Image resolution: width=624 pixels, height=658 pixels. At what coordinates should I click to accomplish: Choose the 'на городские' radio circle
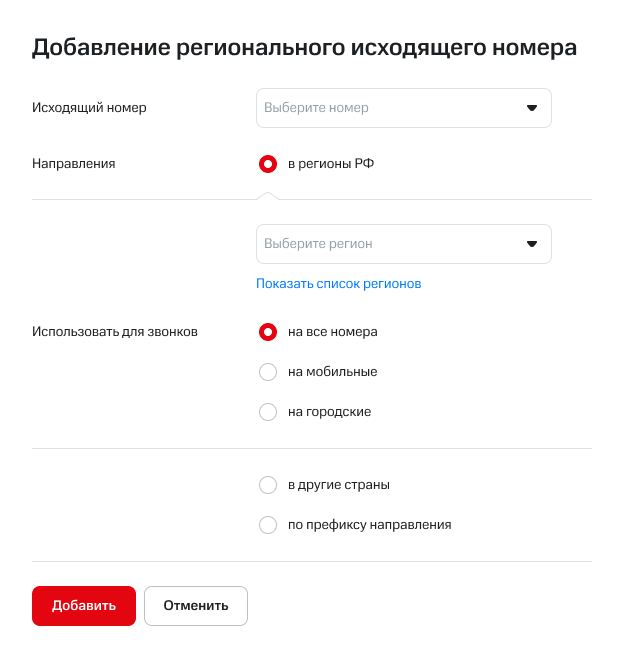tap(267, 412)
